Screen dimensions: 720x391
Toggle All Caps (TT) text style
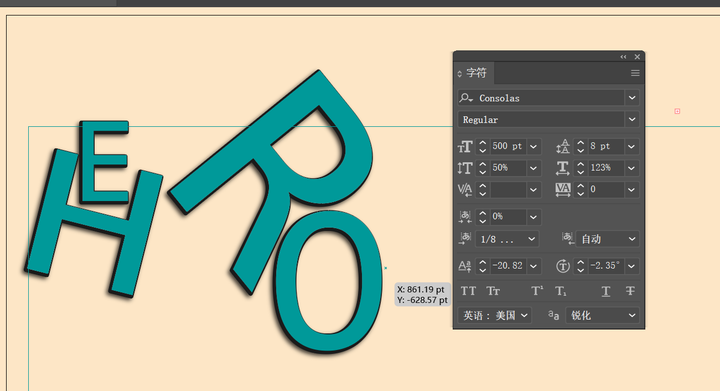tap(468, 291)
